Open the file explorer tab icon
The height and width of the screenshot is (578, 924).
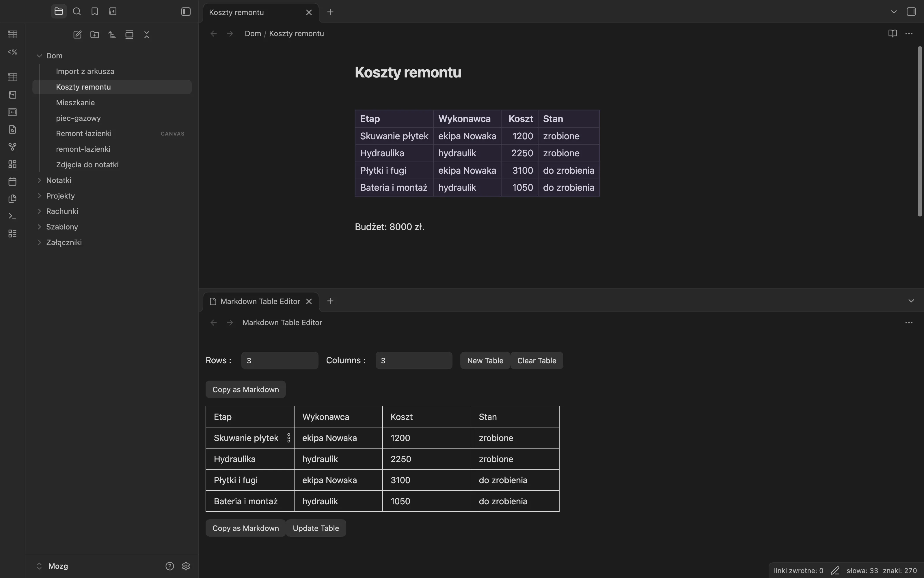click(59, 12)
